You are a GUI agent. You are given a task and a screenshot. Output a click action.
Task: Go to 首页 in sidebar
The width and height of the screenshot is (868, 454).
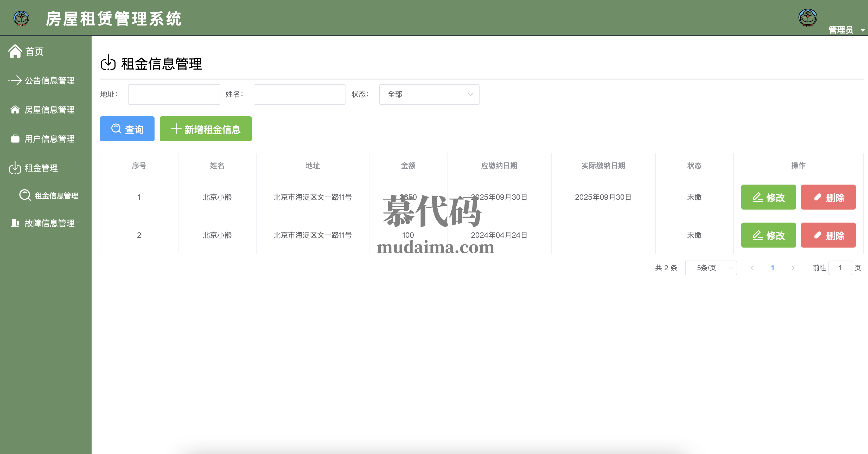[34, 52]
